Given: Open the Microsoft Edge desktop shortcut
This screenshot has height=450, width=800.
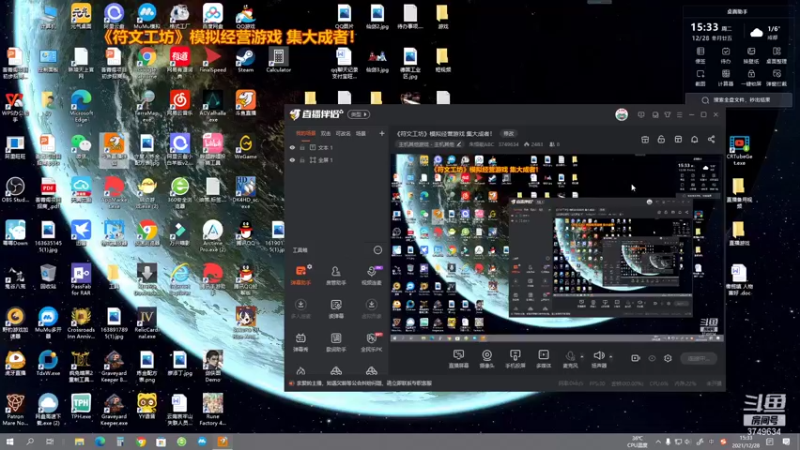Looking at the screenshot, I should coord(81,106).
